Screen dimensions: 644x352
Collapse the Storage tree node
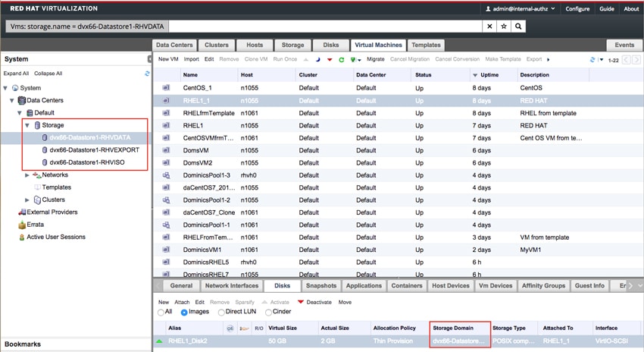tap(27, 125)
